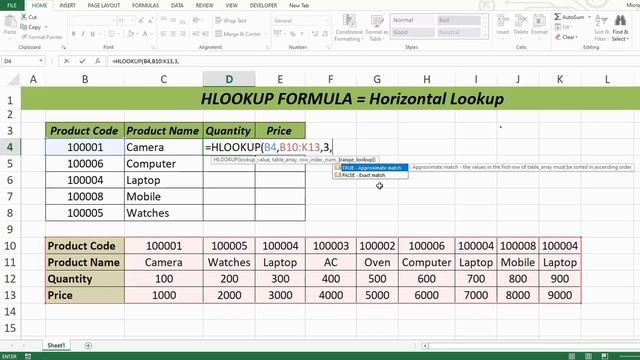Open the FILE tab

coord(12,5)
